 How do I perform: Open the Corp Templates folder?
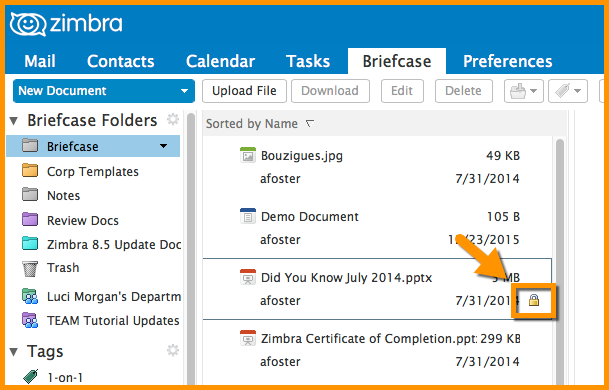93,171
